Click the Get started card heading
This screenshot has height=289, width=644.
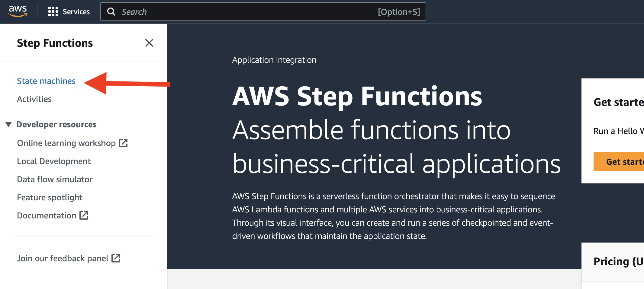pos(618,102)
